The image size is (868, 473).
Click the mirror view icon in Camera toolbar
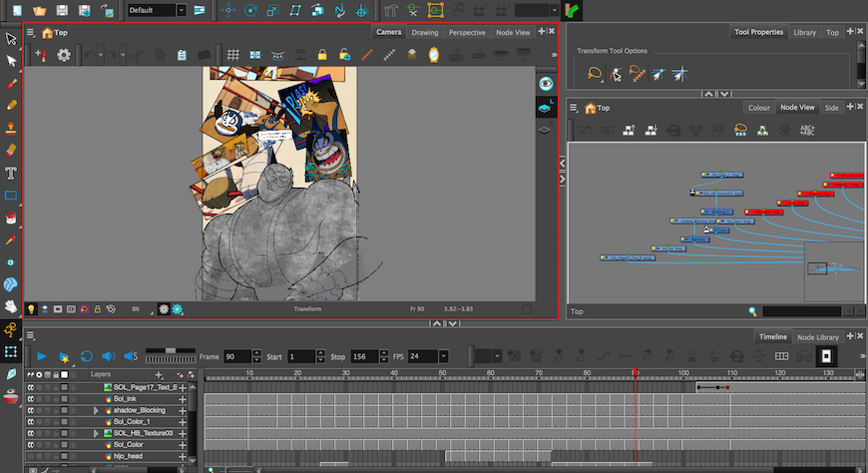[x=433, y=54]
